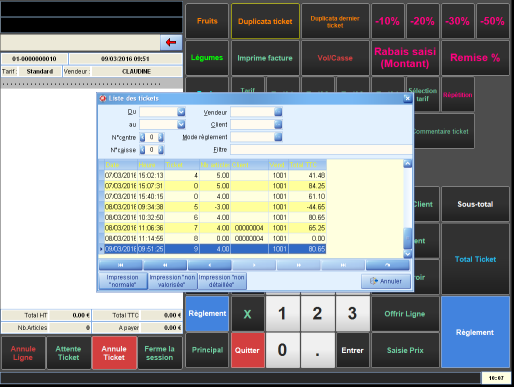Select ticket row with time 09:51:25
The width and height of the screenshot is (514, 387).
coord(215,249)
